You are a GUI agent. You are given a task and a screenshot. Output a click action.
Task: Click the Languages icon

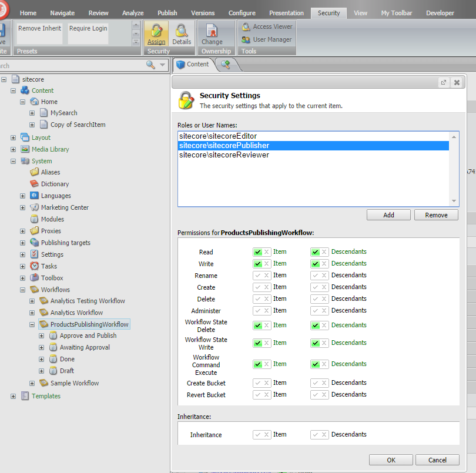tap(34, 196)
